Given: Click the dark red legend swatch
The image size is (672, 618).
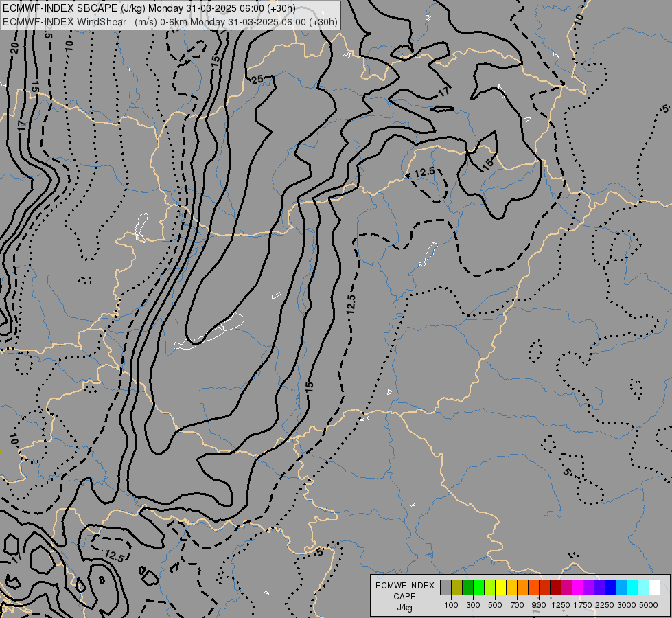Looking at the screenshot, I should 556,588.
